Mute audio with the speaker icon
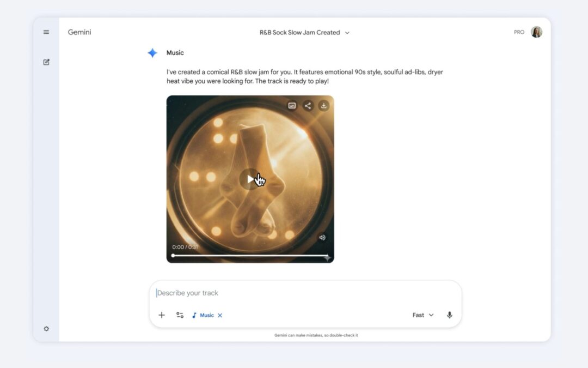Image resolution: width=588 pixels, height=368 pixels. tap(322, 237)
